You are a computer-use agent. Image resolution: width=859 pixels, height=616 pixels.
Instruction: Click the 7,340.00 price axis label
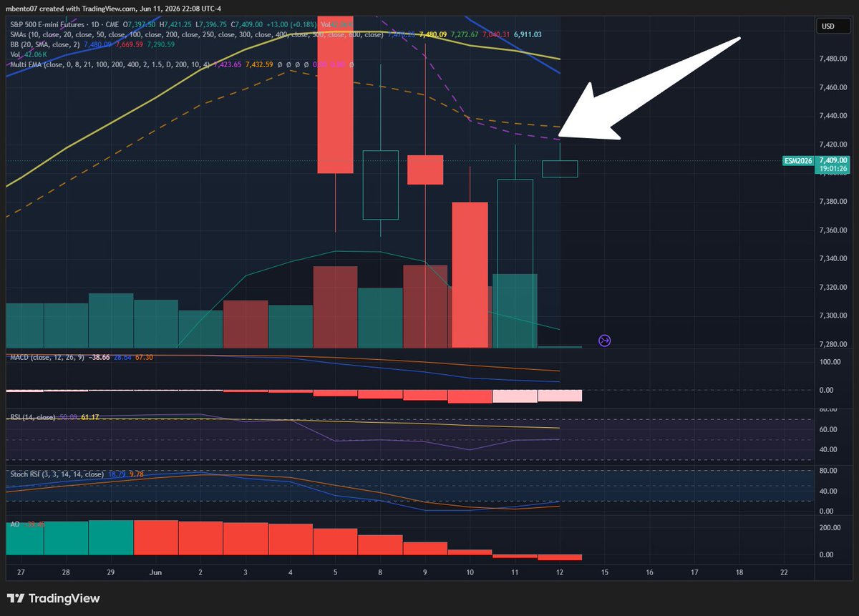tap(835, 258)
